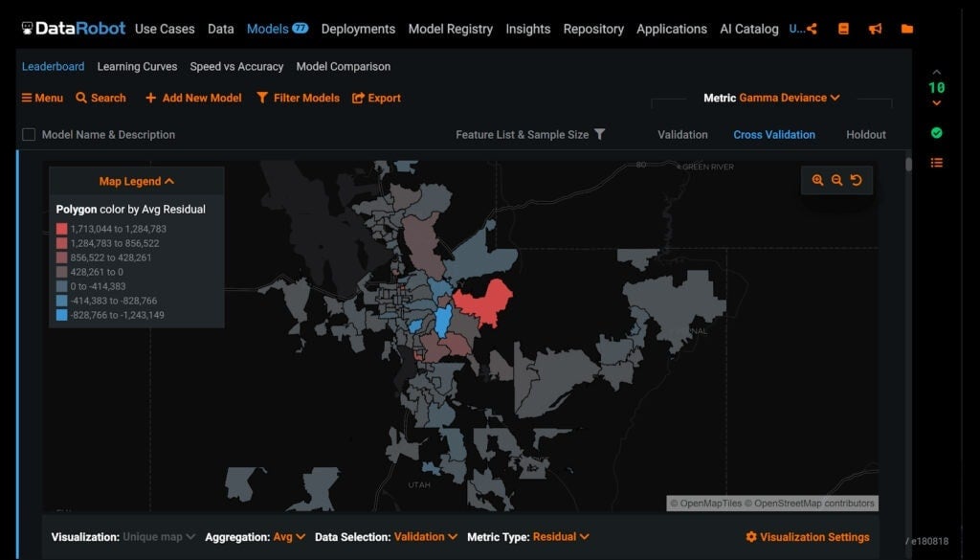Click Add New Model
This screenshot has height=560, width=980.
click(x=193, y=99)
